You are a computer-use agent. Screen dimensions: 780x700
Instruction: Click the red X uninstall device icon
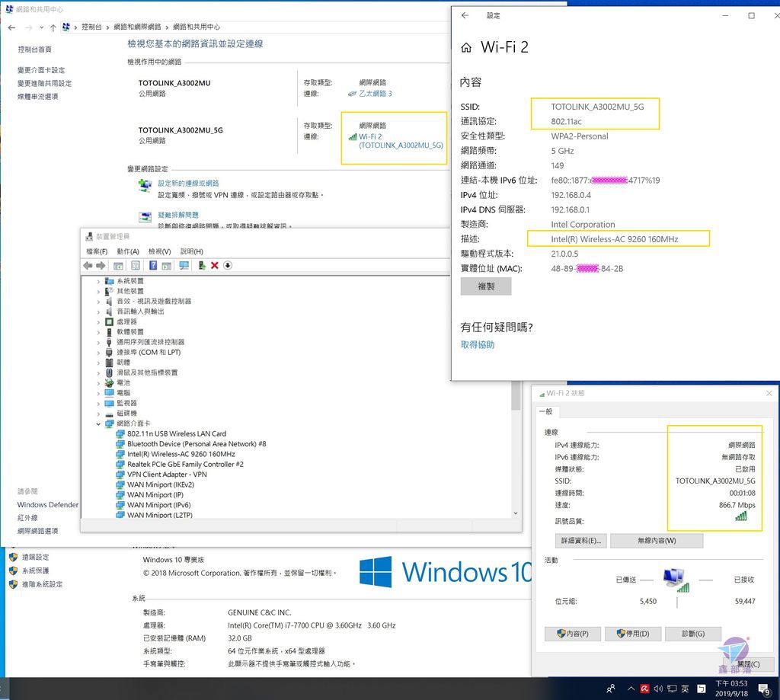214,266
